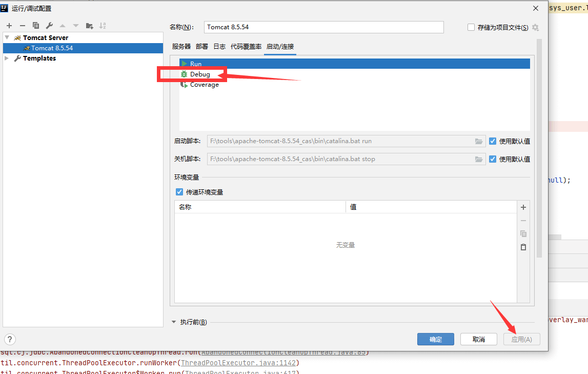
Task: Select Tomcat 8.5.54 configuration in tree
Action: [x=83, y=48]
